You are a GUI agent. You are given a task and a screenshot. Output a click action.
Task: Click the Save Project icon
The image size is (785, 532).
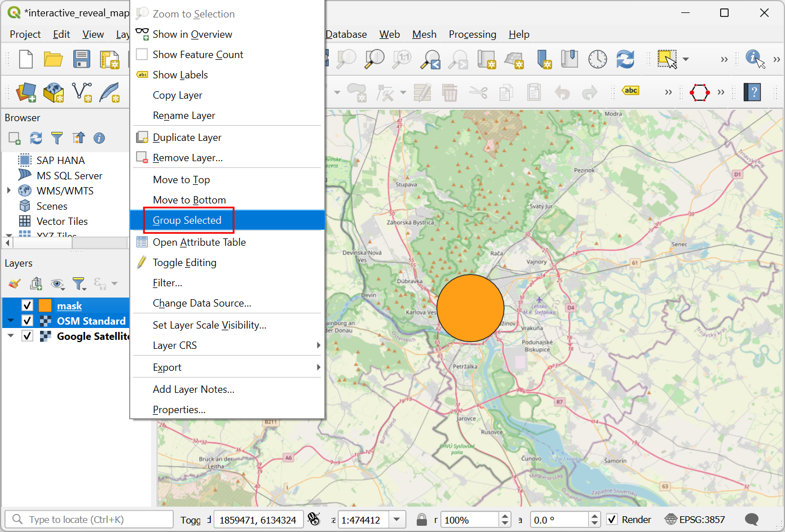point(82,59)
